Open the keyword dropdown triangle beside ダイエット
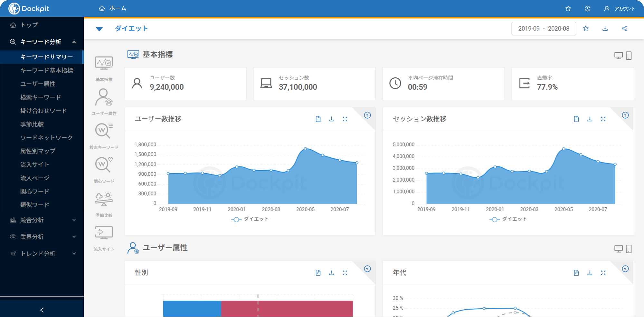 [x=99, y=29]
